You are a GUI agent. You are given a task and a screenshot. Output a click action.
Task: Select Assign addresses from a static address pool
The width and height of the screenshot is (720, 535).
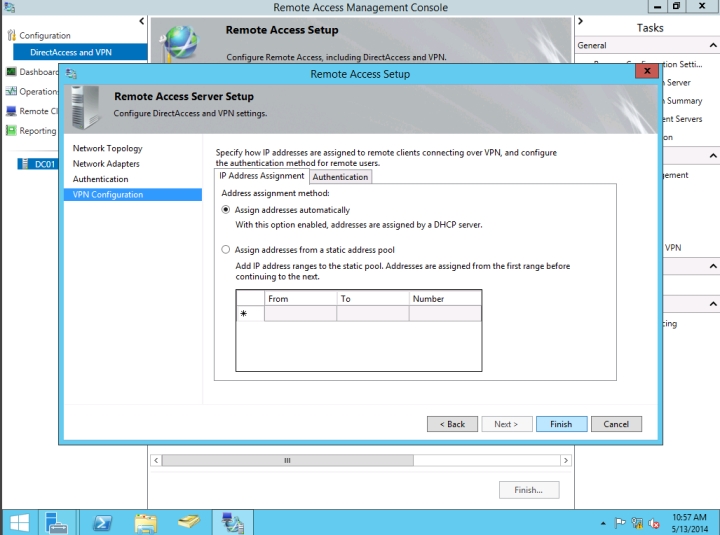tap(225, 249)
